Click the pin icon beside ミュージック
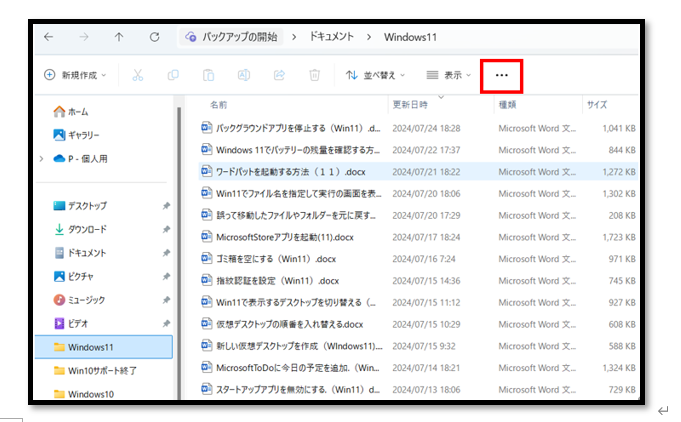681x422 pixels. pyautogui.click(x=166, y=300)
